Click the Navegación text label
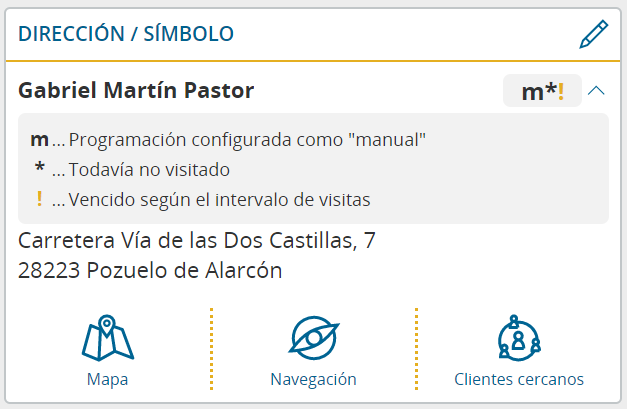Screen dimensions: 627x409 tap(314, 379)
